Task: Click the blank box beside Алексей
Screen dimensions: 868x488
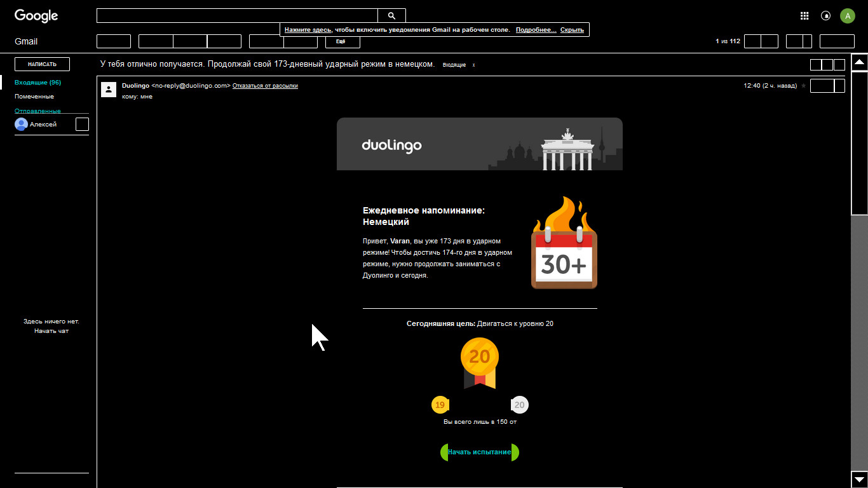Action: pos(82,125)
